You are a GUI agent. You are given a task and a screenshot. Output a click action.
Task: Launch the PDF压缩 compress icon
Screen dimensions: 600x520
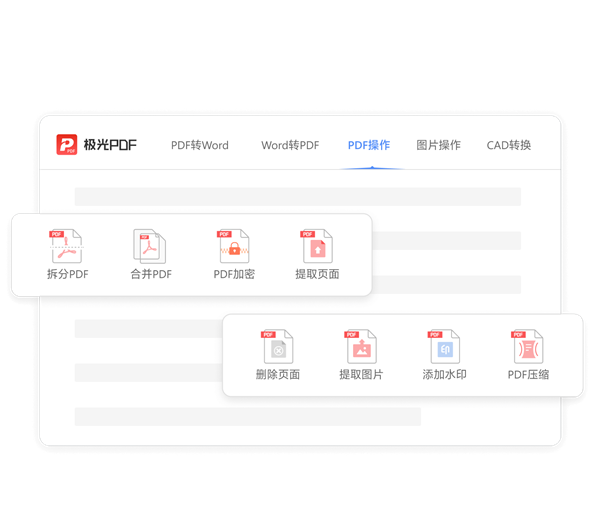pyautogui.click(x=527, y=346)
